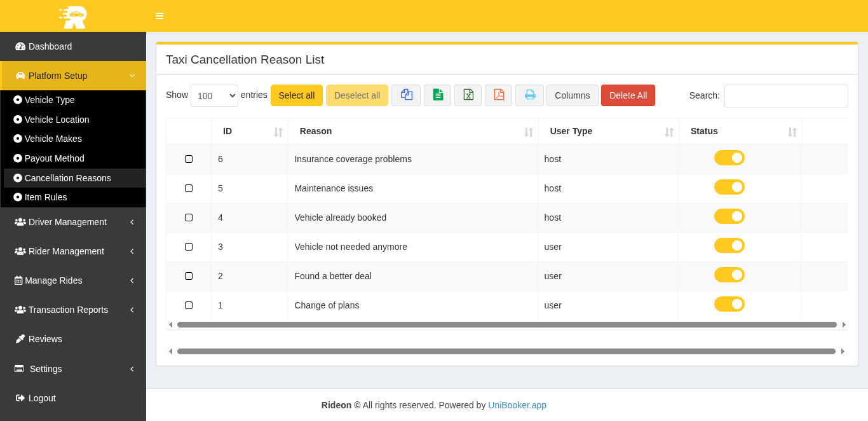The image size is (868, 421).
Task: Open Vehicle Type in Platform Setup
Action: click(x=50, y=100)
